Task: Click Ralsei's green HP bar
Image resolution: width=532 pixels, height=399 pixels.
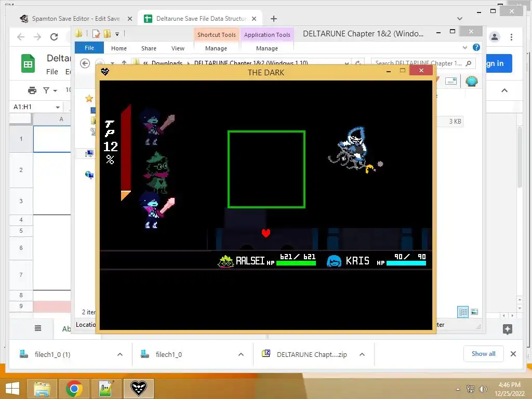Action: 296,263
